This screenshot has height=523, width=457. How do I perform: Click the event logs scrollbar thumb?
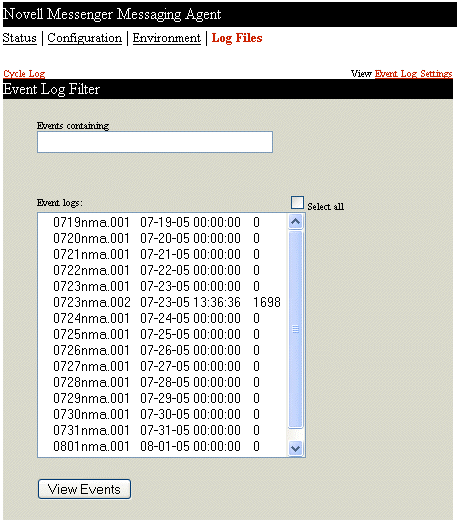[x=295, y=329]
